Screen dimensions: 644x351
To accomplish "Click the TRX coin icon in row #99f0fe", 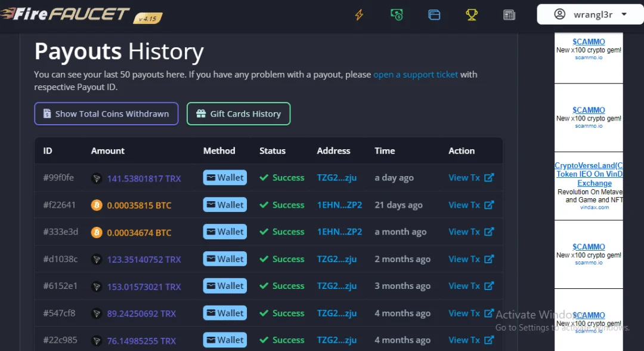I will [x=97, y=178].
